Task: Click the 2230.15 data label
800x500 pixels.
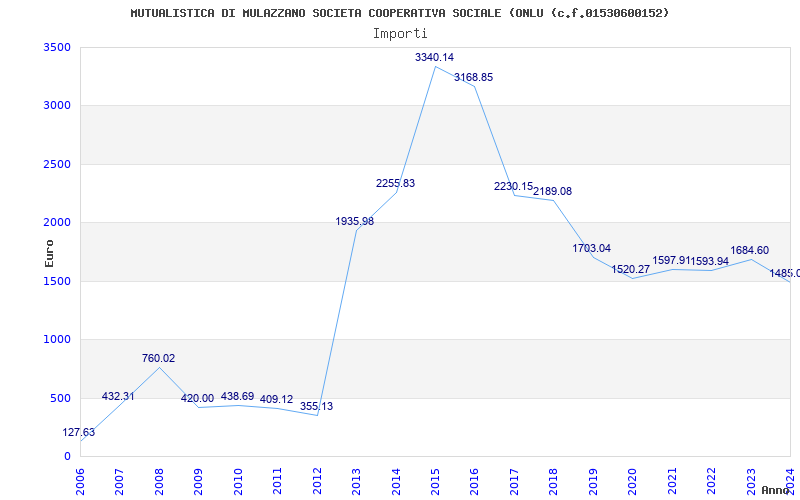Action: point(513,186)
